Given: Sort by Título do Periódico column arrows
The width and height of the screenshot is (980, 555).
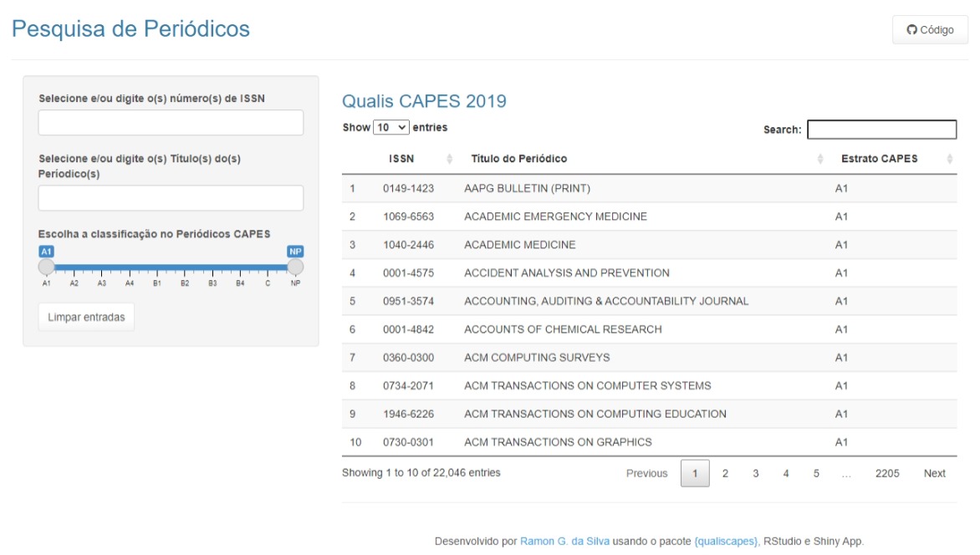Looking at the screenshot, I should coord(819,159).
